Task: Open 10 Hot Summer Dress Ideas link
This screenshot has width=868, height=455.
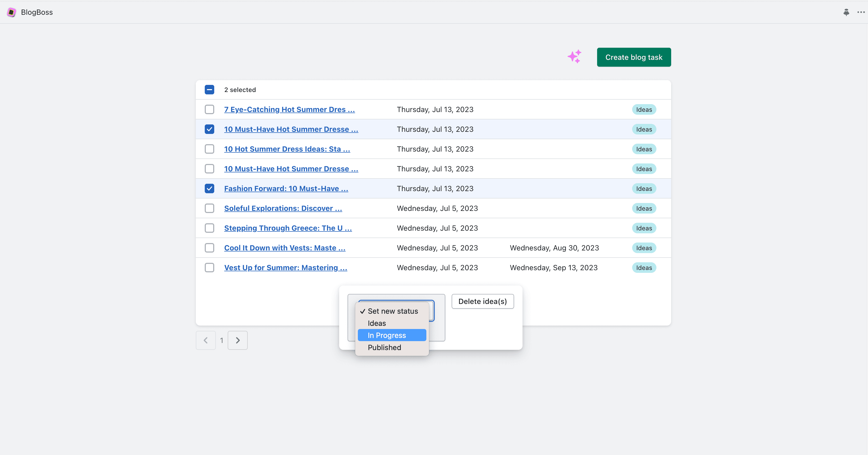Action: point(287,149)
